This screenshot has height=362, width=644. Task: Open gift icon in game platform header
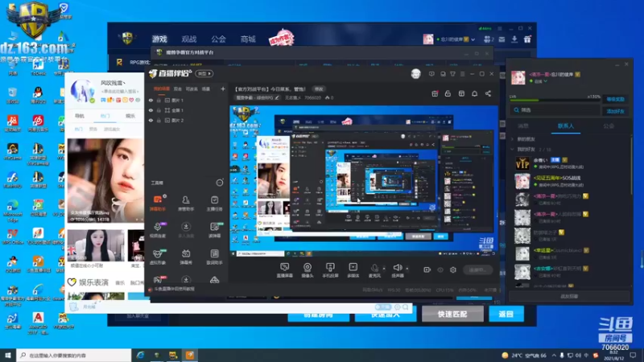coord(527,39)
